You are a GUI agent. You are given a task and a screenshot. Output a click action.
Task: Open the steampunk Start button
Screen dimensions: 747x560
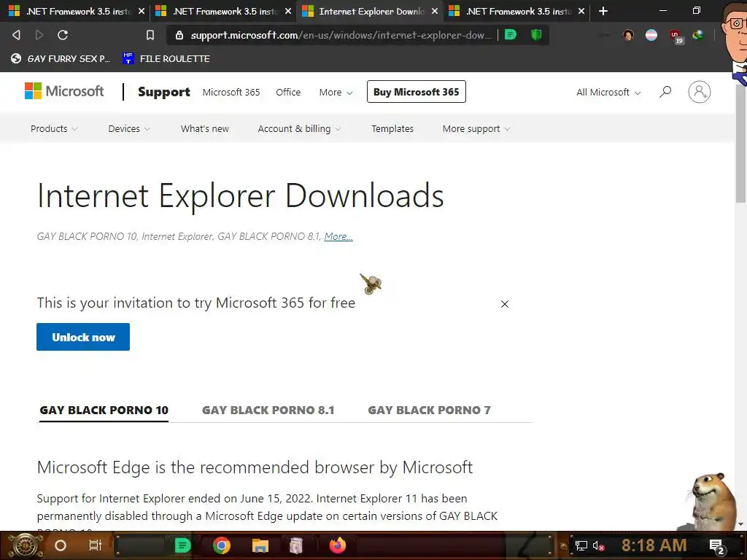(x=26, y=545)
